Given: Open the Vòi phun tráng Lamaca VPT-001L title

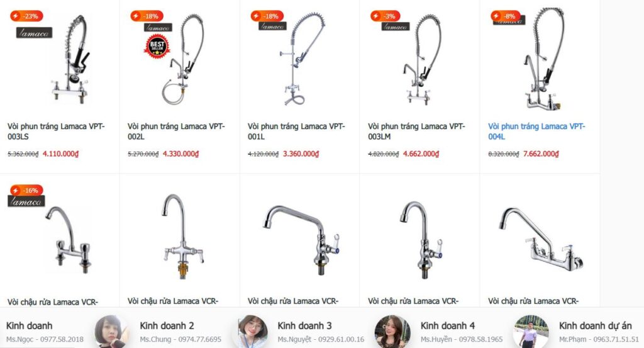Looking at the screenshot, I should tap(296, 132).
